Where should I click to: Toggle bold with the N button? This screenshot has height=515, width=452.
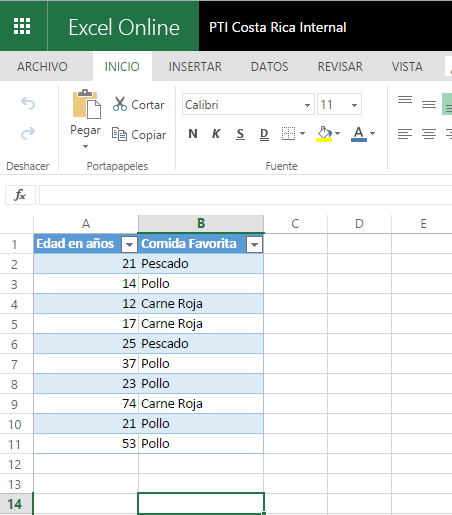pos(193,134)
